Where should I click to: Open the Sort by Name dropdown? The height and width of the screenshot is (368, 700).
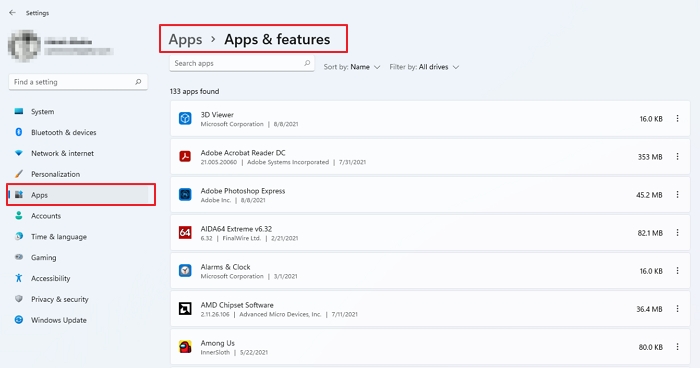click(x=352, y=67)
